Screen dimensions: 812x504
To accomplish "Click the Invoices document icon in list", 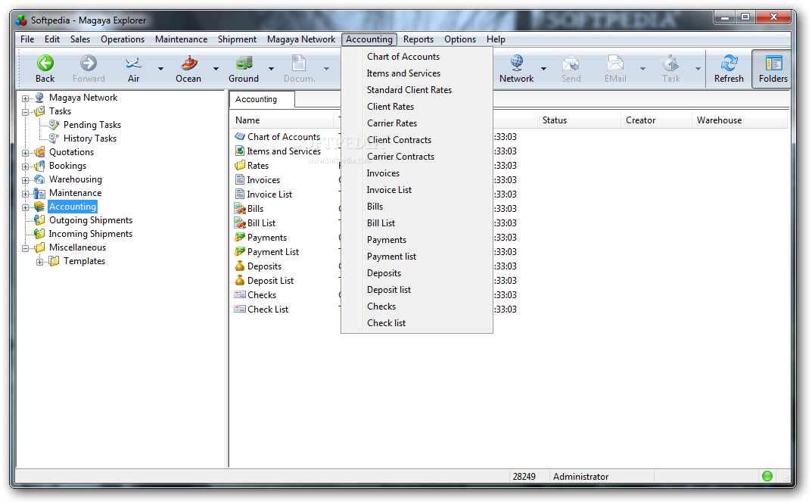I will pos(240,180).
